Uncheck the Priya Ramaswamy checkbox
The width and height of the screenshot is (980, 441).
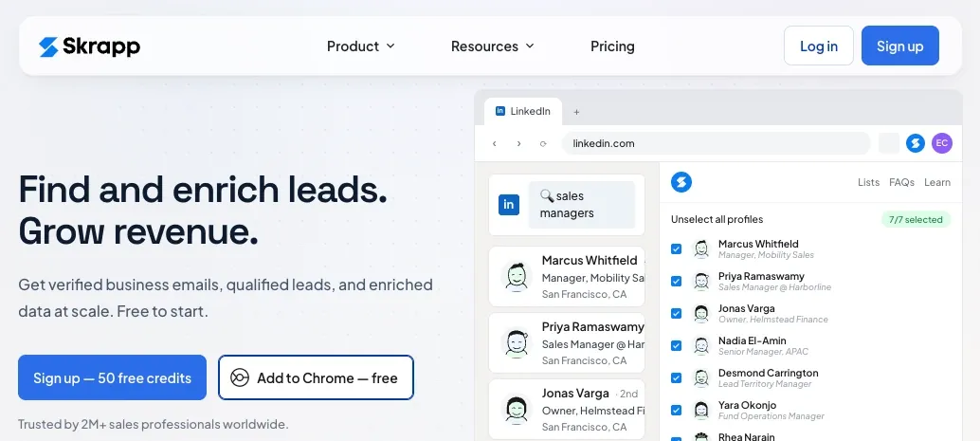point(677,281)
